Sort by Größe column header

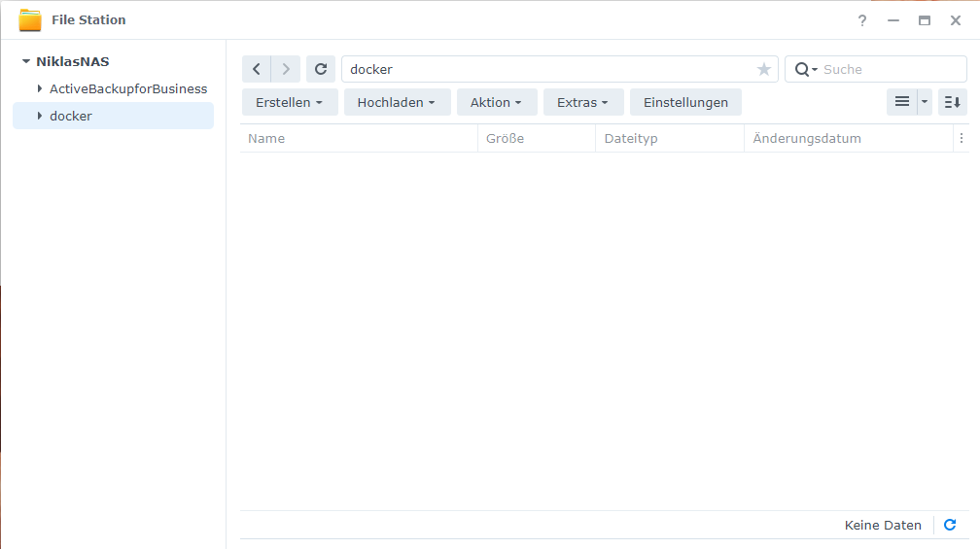coord(537,139)
